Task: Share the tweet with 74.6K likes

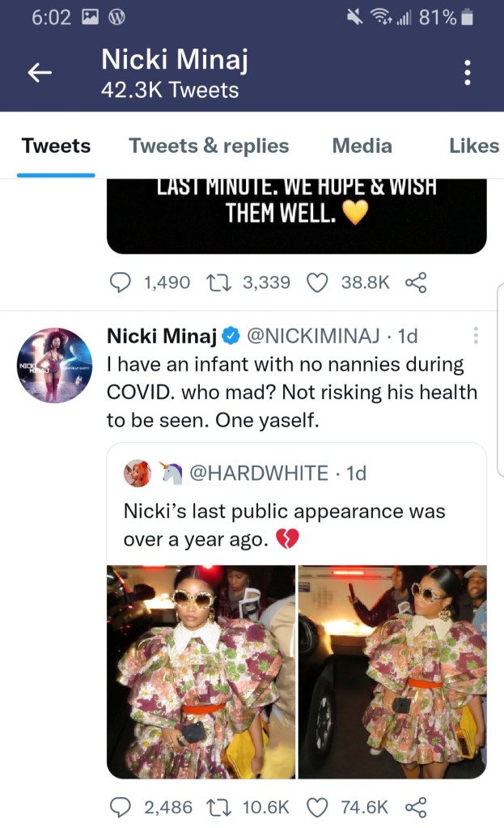Action: (415, 806)
